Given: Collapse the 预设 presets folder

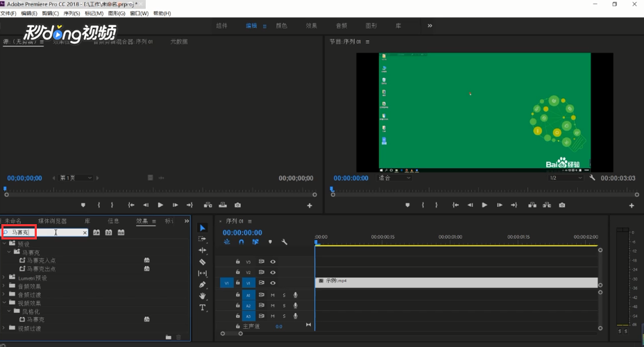Looking at the screenshot, I should (4, 244).
